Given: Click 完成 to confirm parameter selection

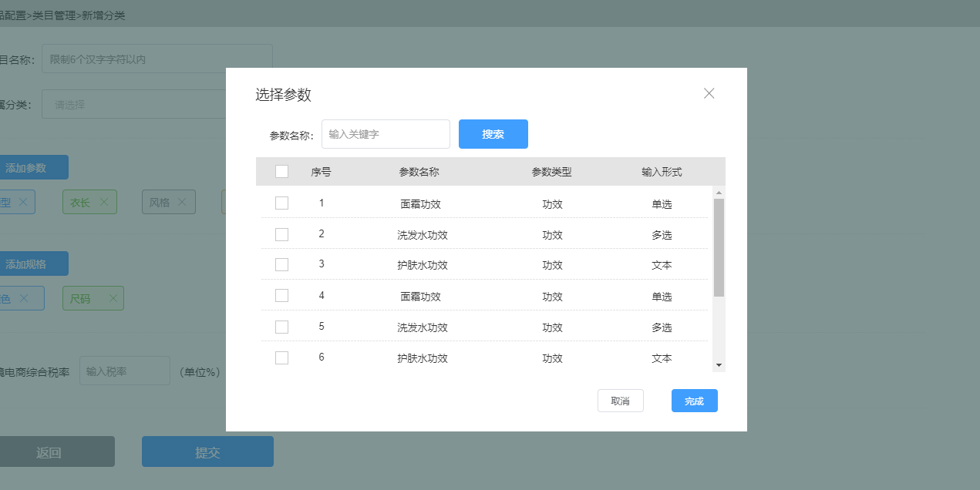Looking at the screenshot, I should tap(693, 400).
